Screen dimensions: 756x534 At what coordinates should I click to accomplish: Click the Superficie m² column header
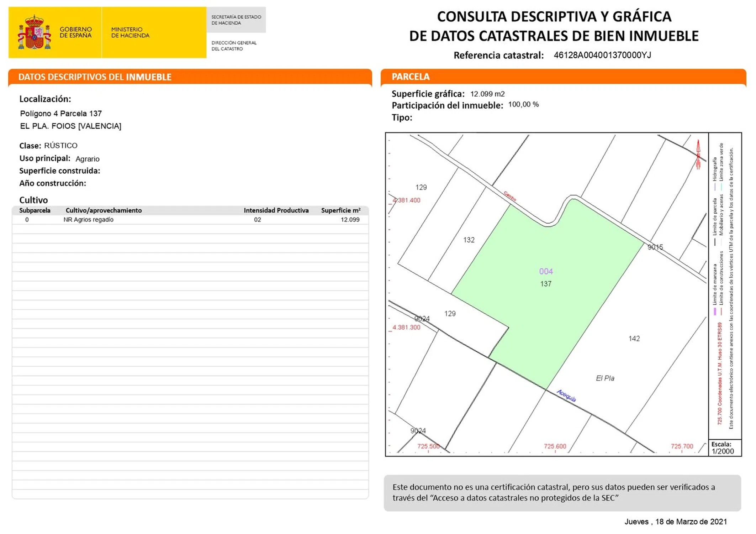coord(340,210)
